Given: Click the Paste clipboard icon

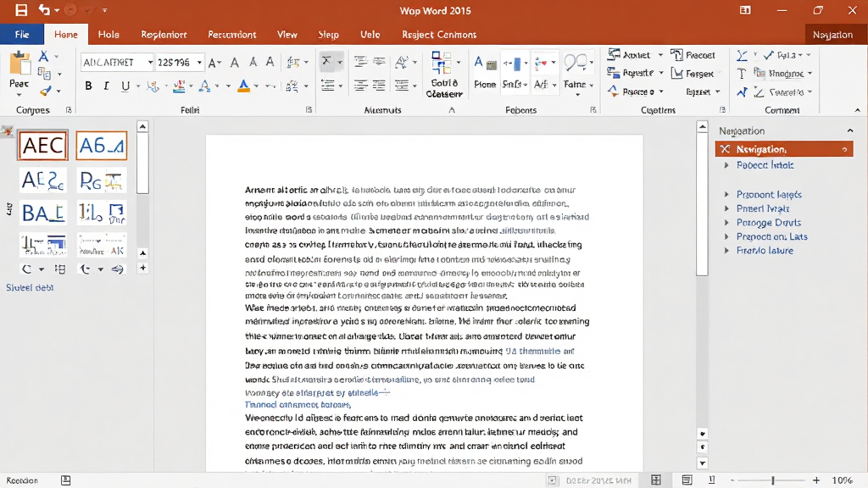Looking at the screenshot, I should 19,64.
